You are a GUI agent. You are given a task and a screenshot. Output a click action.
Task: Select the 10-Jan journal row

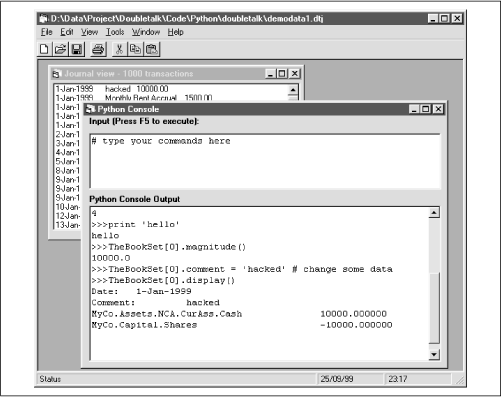(68, 207)
